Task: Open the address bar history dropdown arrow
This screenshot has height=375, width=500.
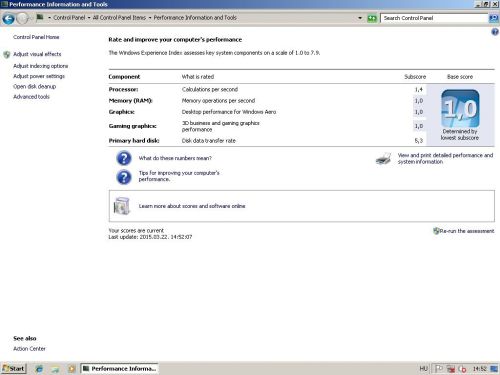Action: tap(360, 18)
